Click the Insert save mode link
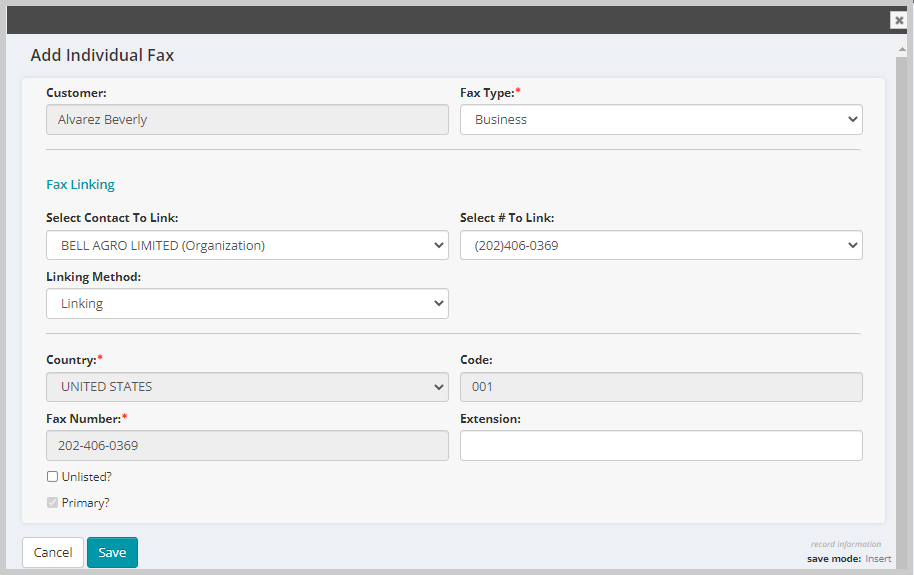 tap(878, 559)
